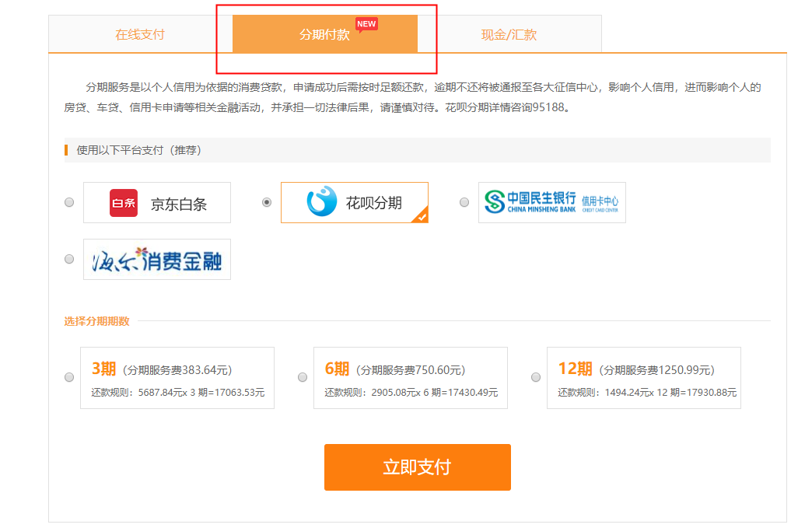Select the 6期 radio button

pos(302,377)
